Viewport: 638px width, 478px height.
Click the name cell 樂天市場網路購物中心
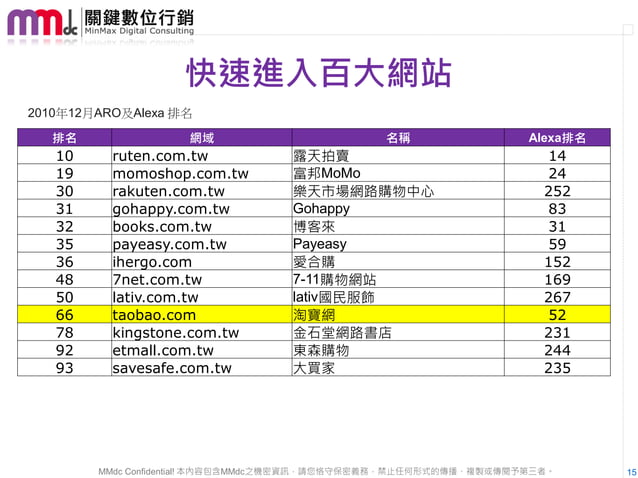398,191
